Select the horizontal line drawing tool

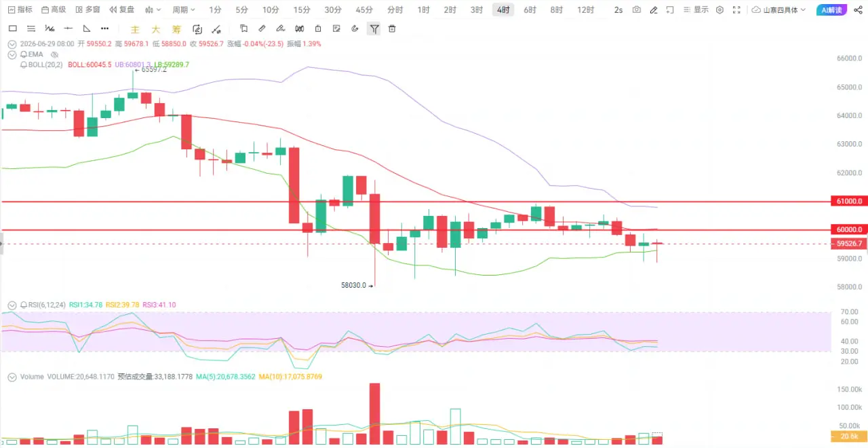(x=68, y=29)
